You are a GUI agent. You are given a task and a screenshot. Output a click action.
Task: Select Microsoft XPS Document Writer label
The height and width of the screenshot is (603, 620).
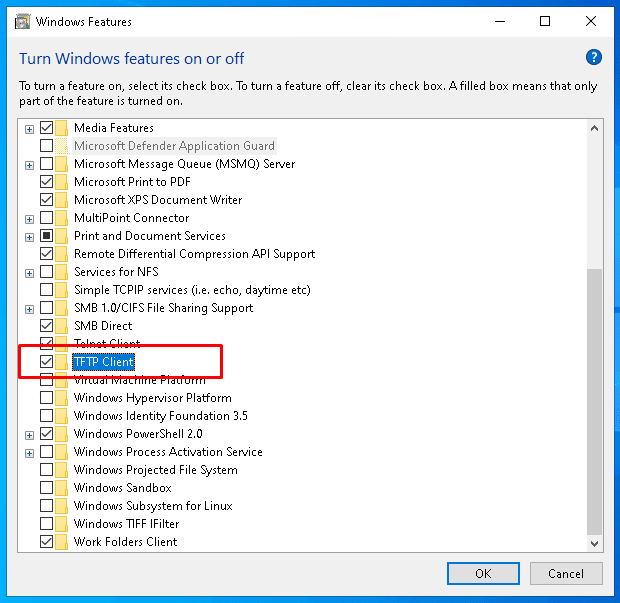tap(158, 200)
